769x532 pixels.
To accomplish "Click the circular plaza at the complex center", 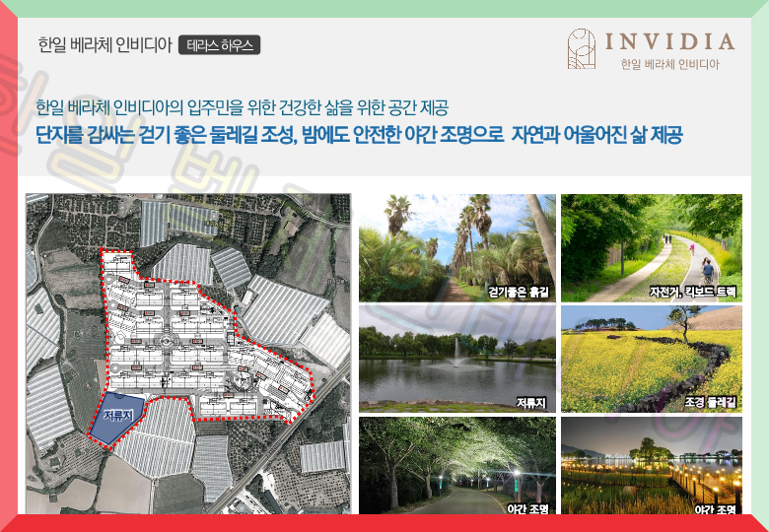I will point(167,340).
